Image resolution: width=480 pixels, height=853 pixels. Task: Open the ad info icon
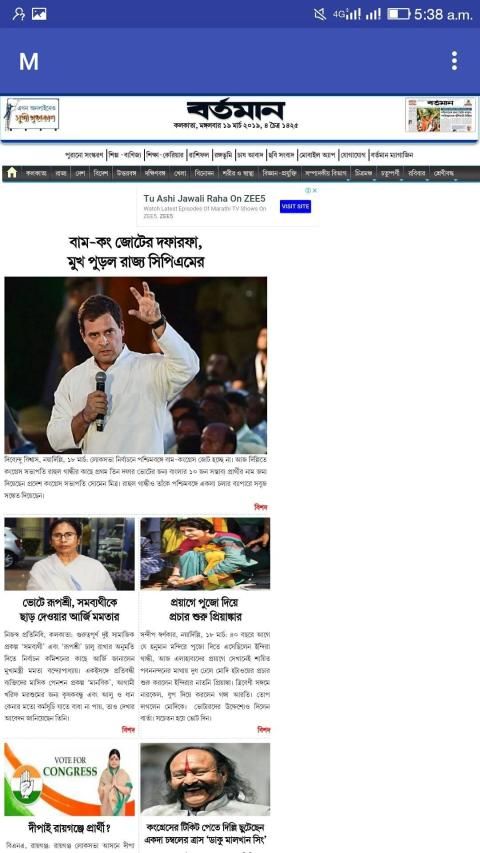(x=308, y=190)
